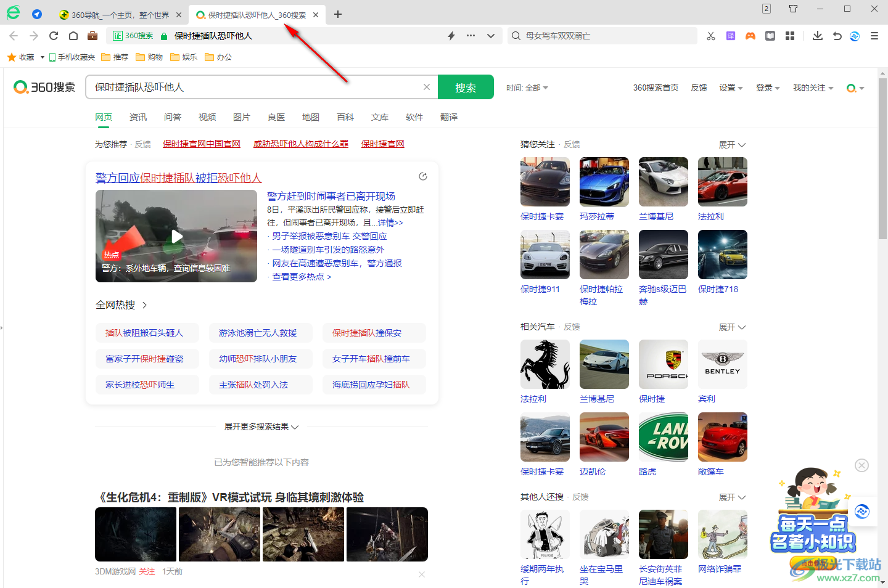Open the game controller icon
Screen dimensions: 888x588
[750, 36]
